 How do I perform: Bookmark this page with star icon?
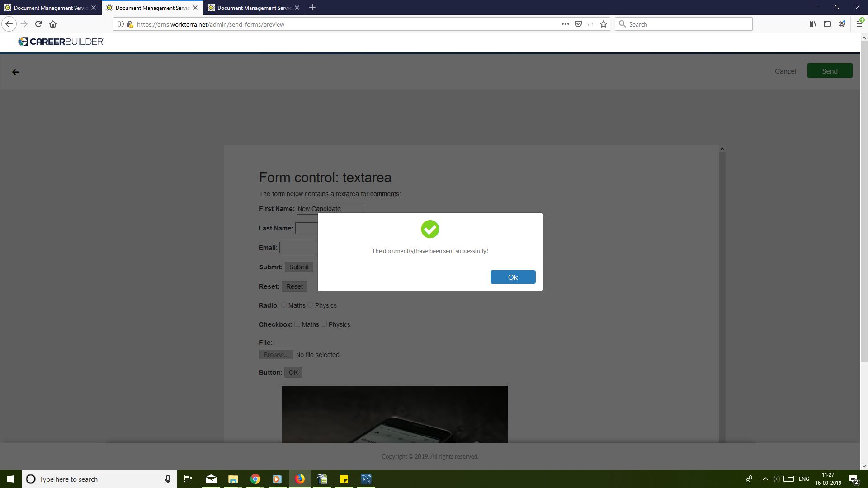tap(604, 24)
